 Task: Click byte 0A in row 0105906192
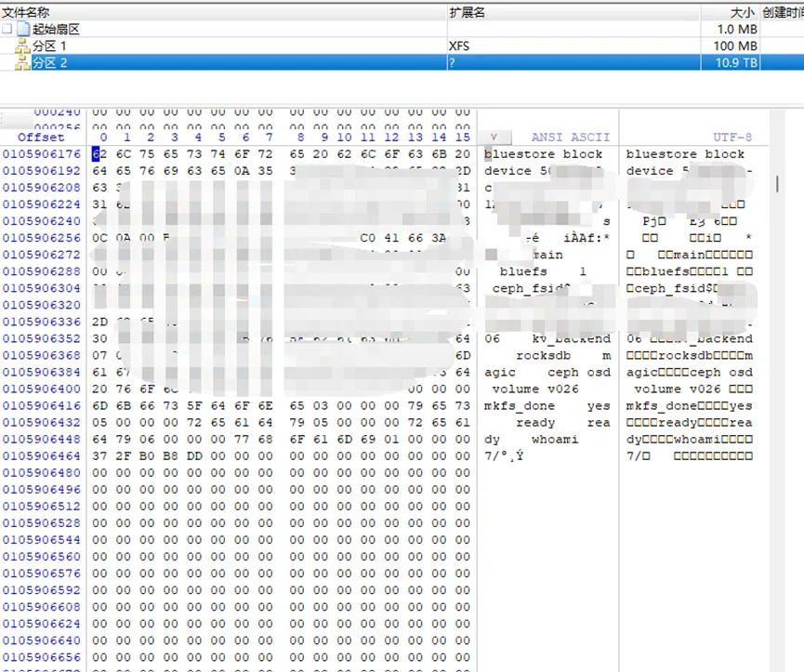[x=242, y=171]
